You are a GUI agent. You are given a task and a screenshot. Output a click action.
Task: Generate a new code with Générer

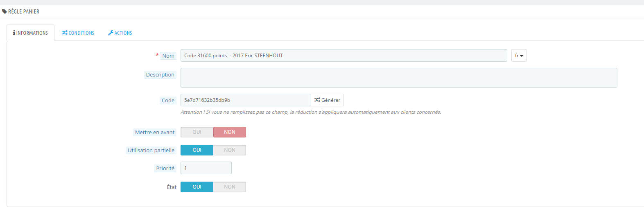(327, 100)
